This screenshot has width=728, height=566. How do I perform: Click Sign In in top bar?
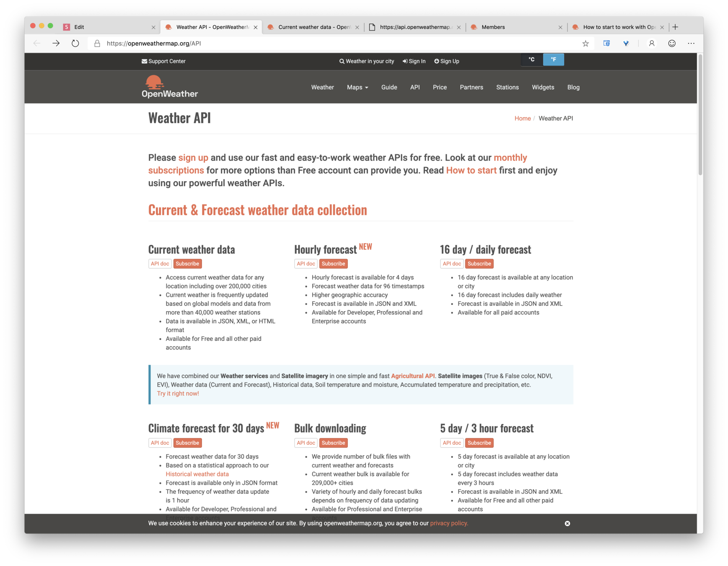[x=414, y=61]
